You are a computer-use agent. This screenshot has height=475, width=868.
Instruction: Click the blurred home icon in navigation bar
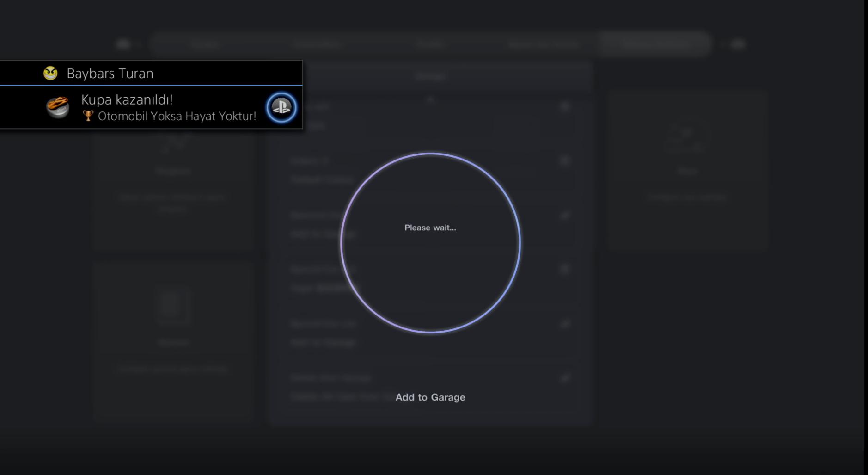tap(123, 44)
